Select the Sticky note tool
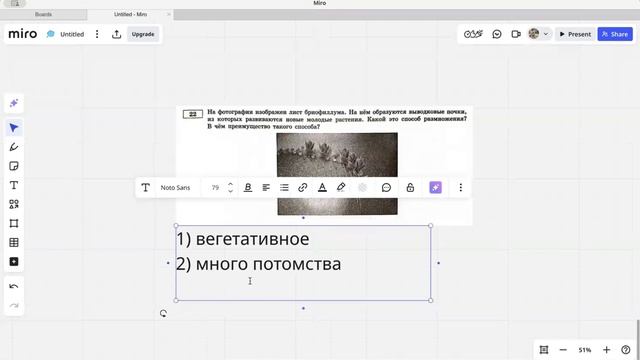 point(14,166)
